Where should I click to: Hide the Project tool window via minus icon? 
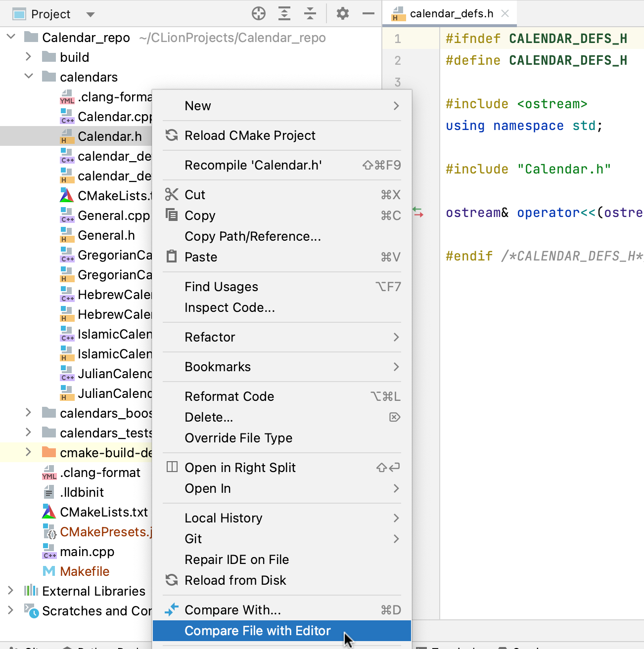[368, 13]
